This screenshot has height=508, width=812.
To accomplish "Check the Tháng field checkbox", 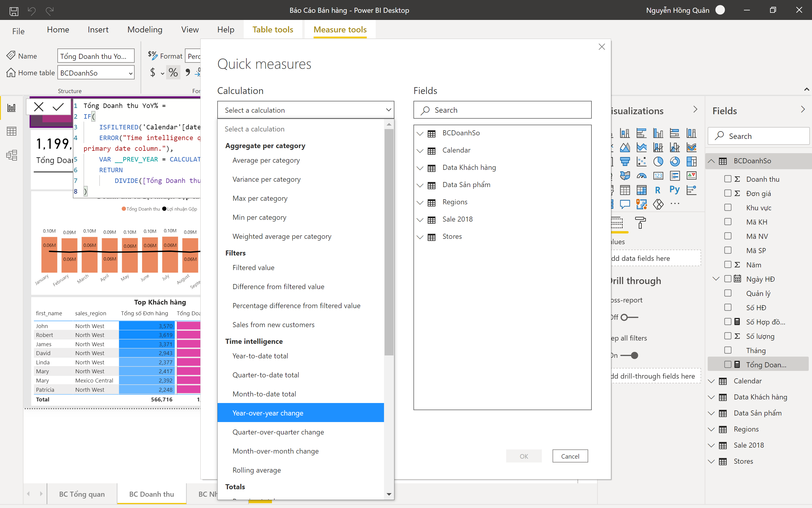I will click(728, 350).
